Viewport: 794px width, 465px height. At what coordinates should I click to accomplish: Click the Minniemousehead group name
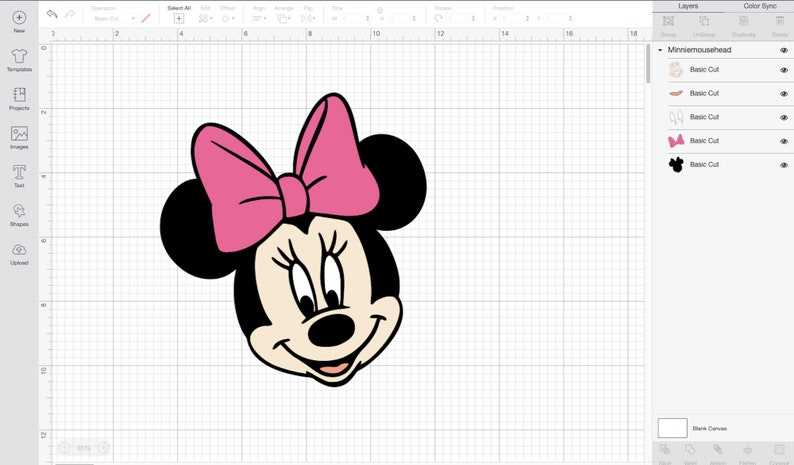point(699,50)
